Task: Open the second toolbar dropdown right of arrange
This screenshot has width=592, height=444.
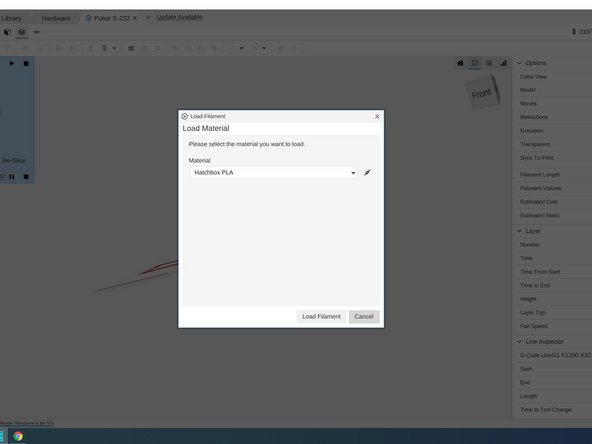Action: [x=264, y=48]
